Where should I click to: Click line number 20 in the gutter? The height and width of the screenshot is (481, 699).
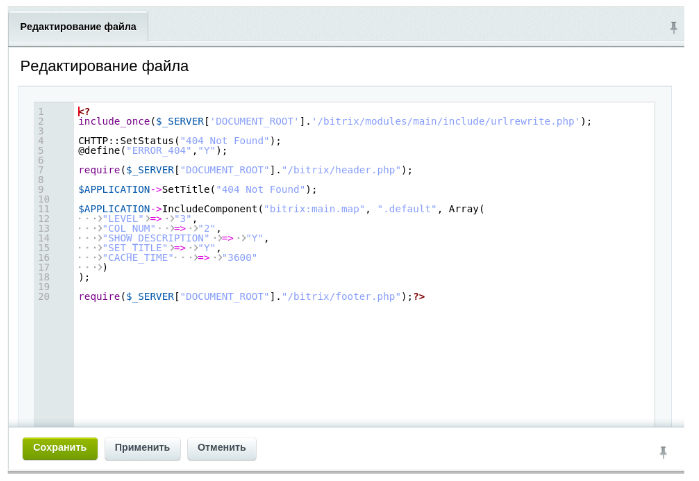[44, 296]
